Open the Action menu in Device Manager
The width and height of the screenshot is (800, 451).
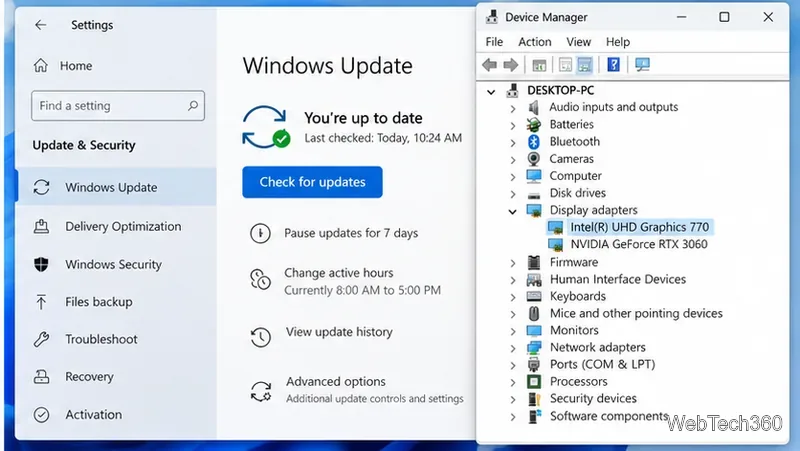[535, 42]
